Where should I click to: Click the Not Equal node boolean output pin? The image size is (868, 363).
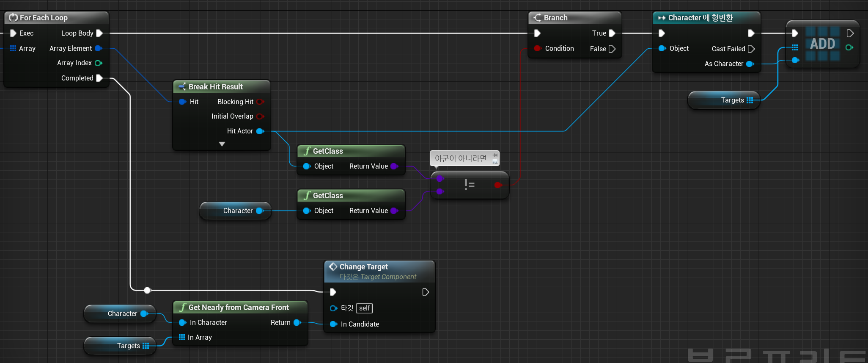(498, 185)
